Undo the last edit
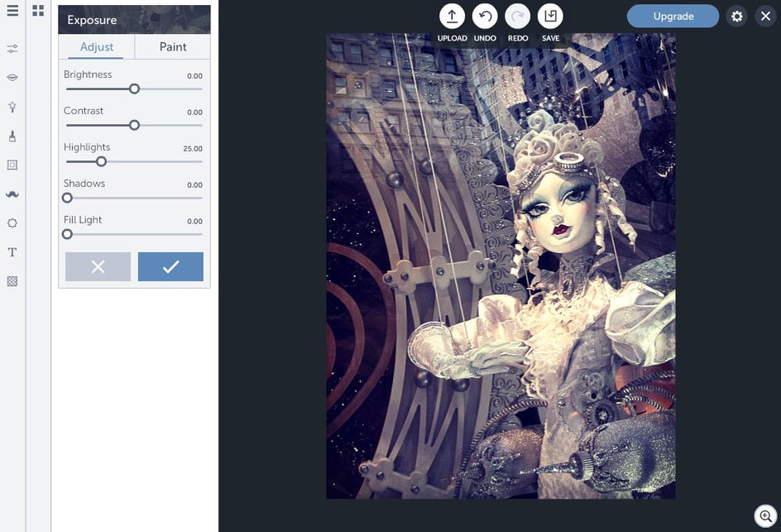Screen dimensions: 781x532 [x=485, y=16]
